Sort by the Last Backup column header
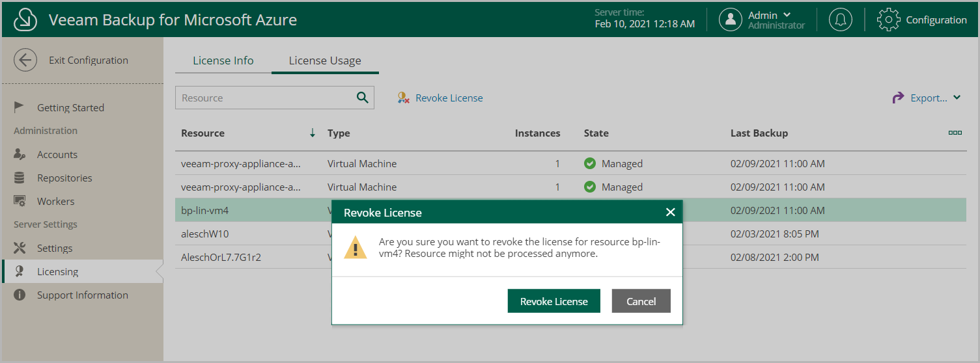Screen dimensions: 980x363 click(759, 133)
